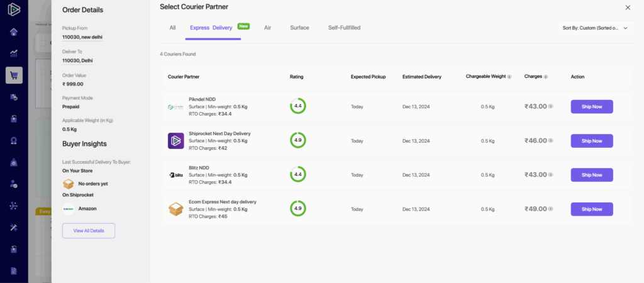Select the Surface tab
The height and width of the screenshot is (283, 644).
coord(299,28)
